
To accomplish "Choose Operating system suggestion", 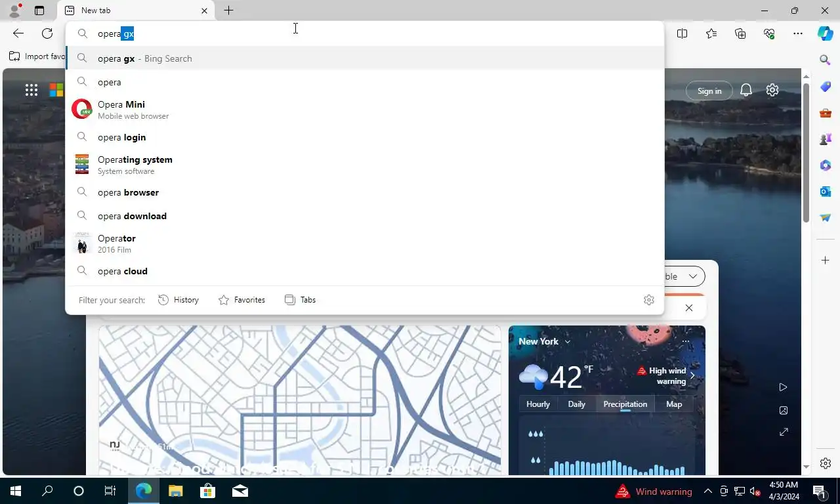I will tap(365, 165).
